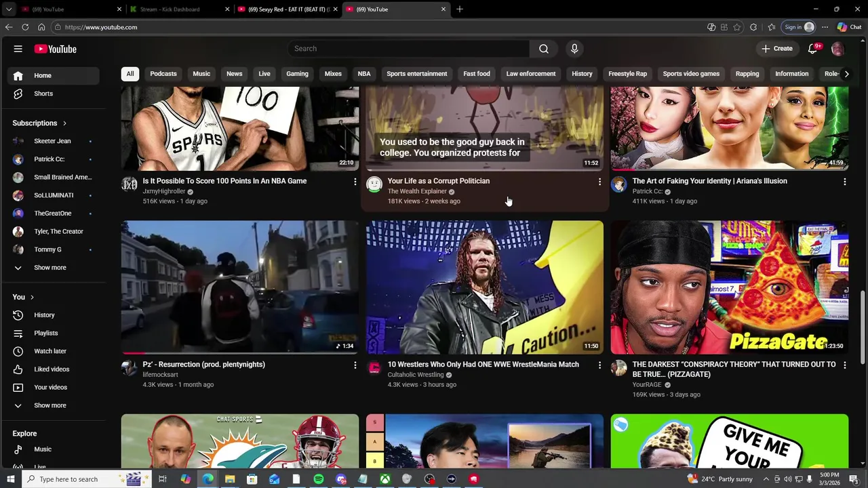Viewport: 868px width, 488px height.
Task: Select the NBA filter chip
Action: click(364, 74)
